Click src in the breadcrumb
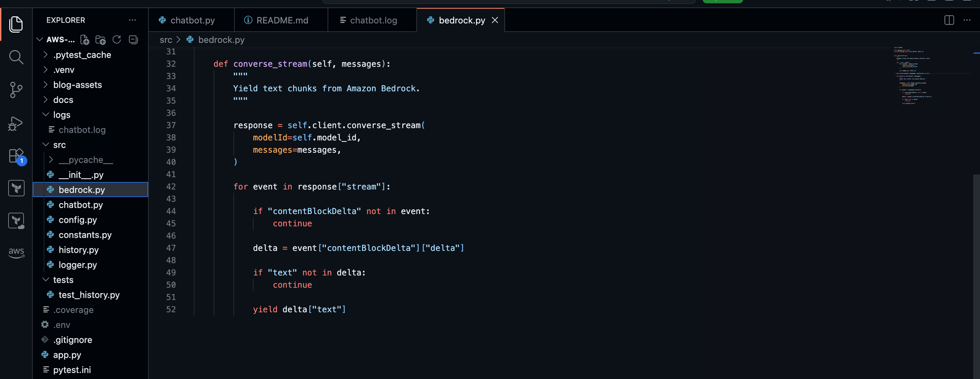This screenshot has width=980, height=379. point(166,40)
